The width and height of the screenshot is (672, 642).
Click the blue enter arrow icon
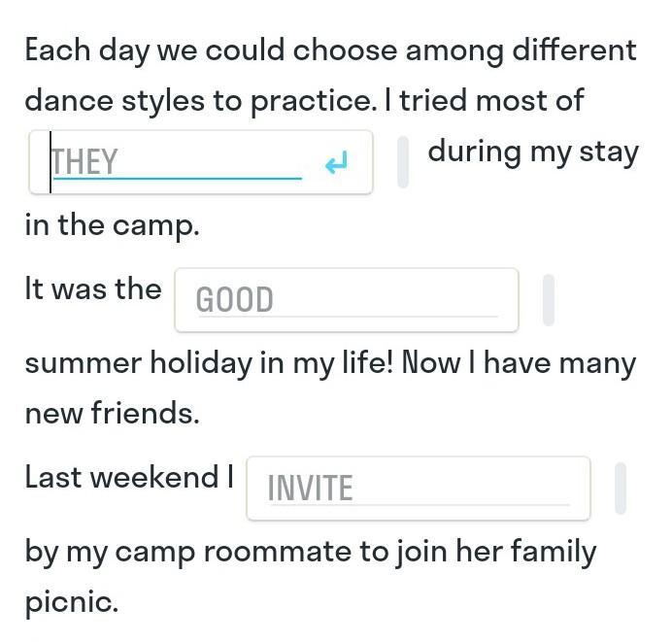pos(336,162)
